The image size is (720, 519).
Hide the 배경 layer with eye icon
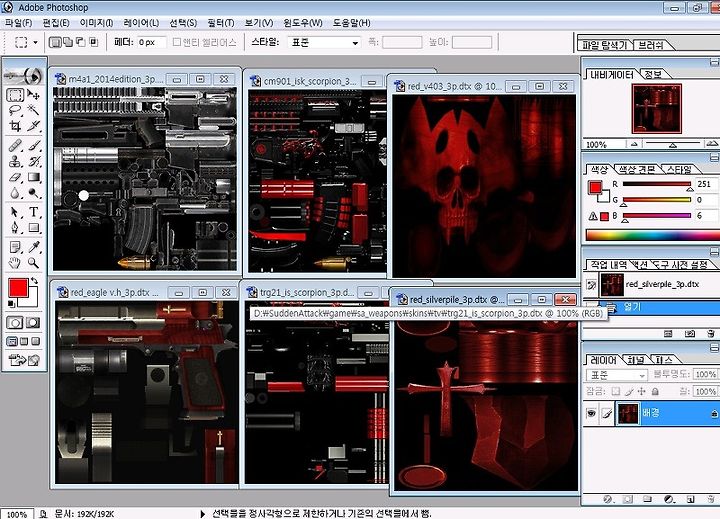[x=591, y=413]
